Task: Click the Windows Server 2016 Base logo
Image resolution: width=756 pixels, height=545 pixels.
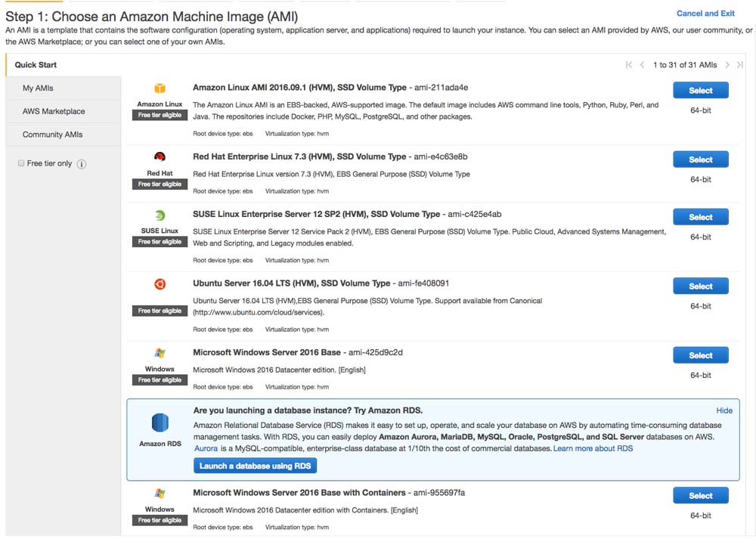Action: (160, 353)
